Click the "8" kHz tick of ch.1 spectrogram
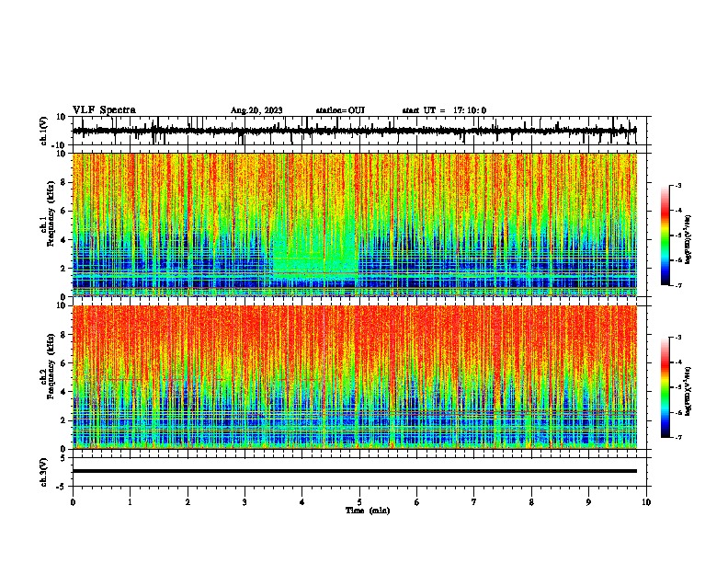 click(63, 182)
